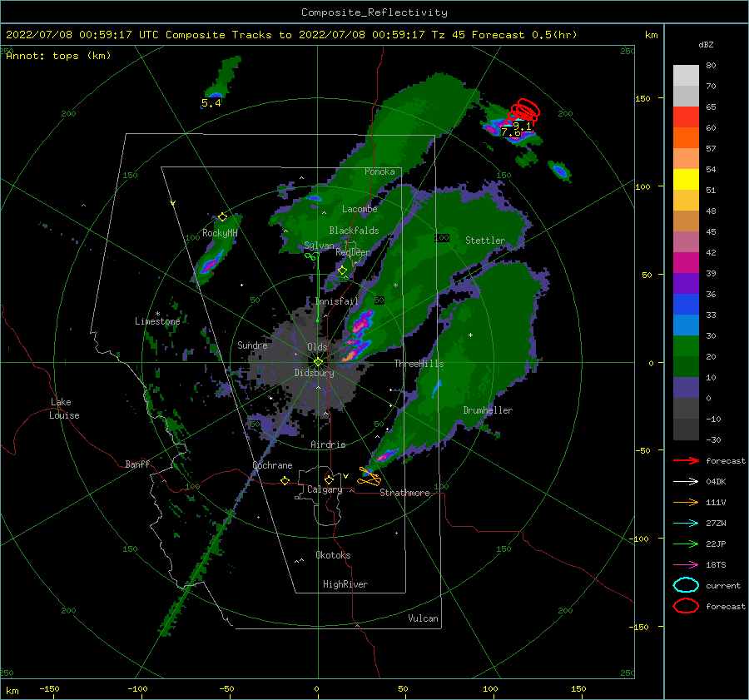This screenshot has width=749, height=700.
Task: Click the radar site marker at center
Action: 318,362
